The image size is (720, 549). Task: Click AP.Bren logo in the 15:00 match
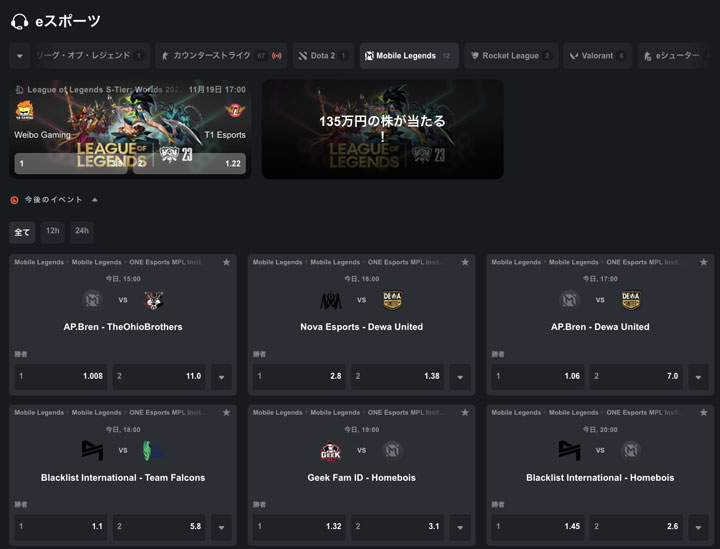click(x=92, y=300)
